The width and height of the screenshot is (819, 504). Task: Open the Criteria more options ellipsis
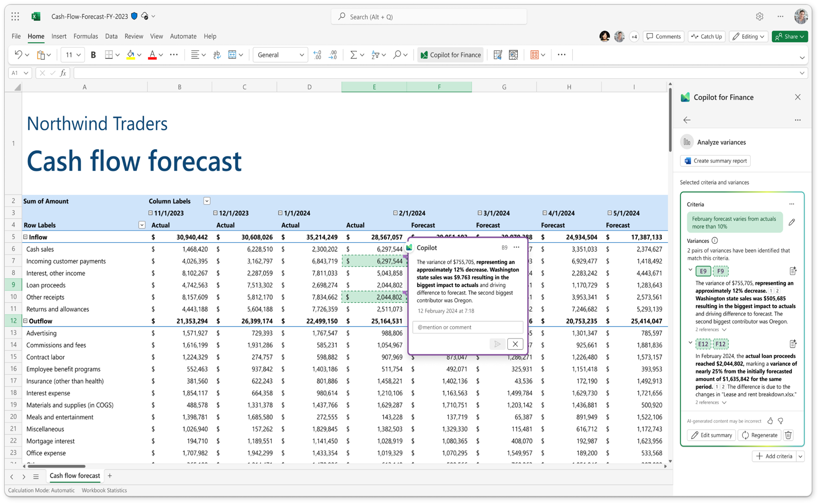click(792, 204)
